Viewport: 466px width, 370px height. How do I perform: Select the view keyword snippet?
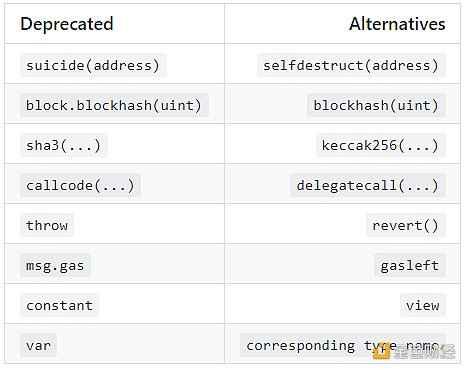pos(423,305)
